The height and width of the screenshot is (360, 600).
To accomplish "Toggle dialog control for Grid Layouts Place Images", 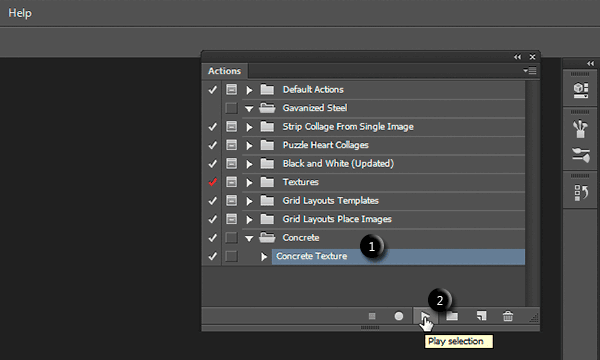I will point(231,219).
